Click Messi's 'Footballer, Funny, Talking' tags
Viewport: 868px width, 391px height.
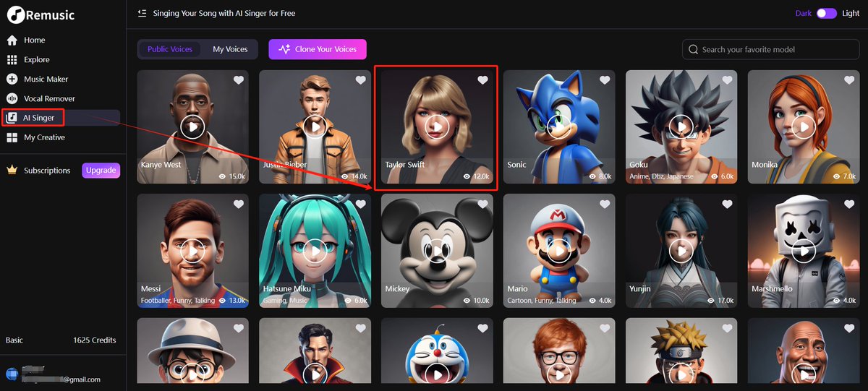179,300
